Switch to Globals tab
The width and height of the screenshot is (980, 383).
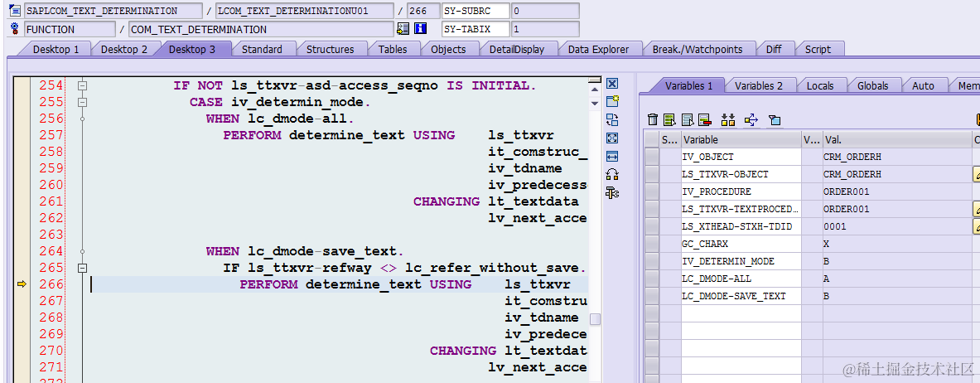(871, 85)
